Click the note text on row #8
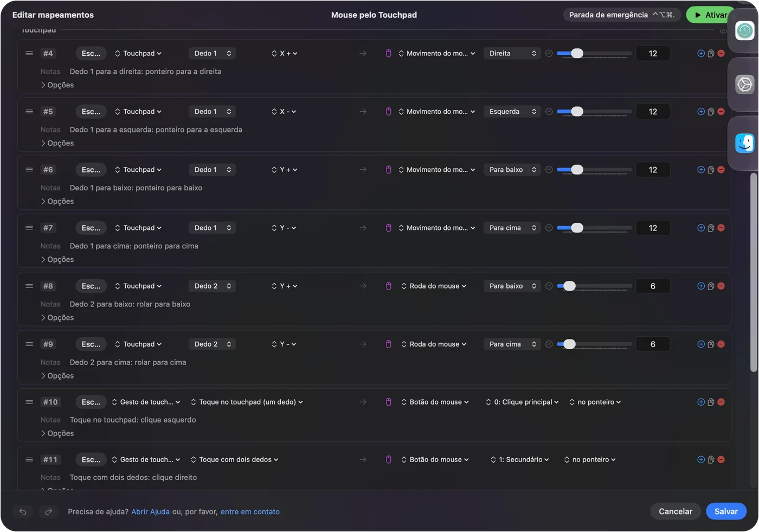Image resolution: width=759 pixels, height=532 pixels. [x=130, y=304]
